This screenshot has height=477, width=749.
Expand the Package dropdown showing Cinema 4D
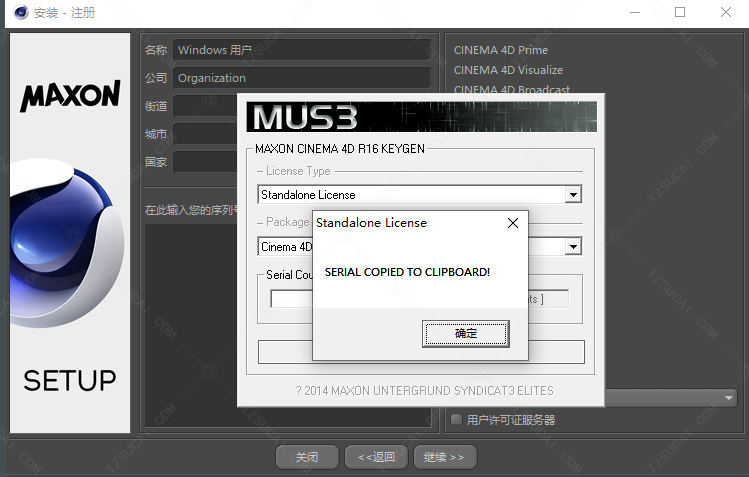pos(573,247)
